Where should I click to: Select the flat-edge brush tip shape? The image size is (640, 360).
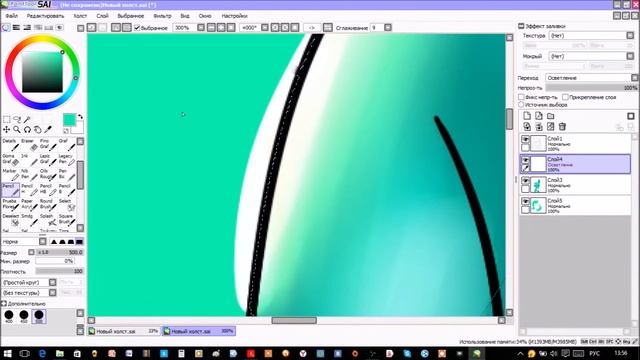(79, 242)
